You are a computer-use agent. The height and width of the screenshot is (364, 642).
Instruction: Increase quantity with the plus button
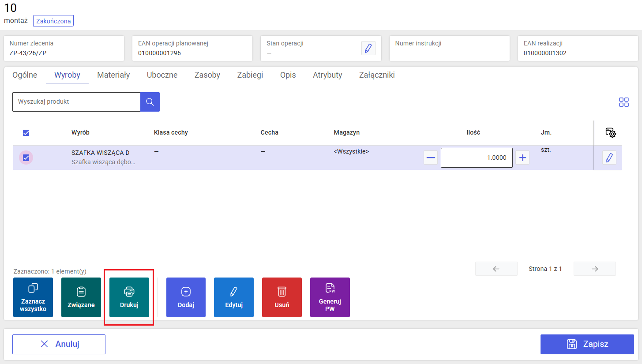tap(522, 158)
